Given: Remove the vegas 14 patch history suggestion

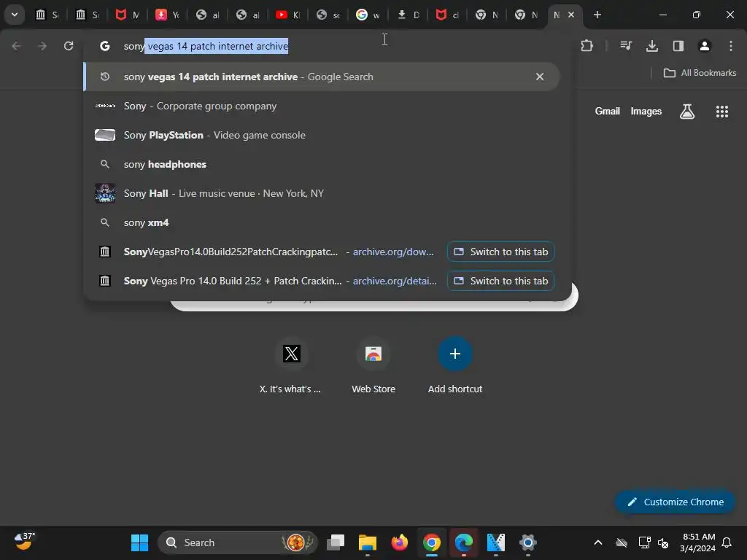Looking at the screenshot, I should click(539, 77).
